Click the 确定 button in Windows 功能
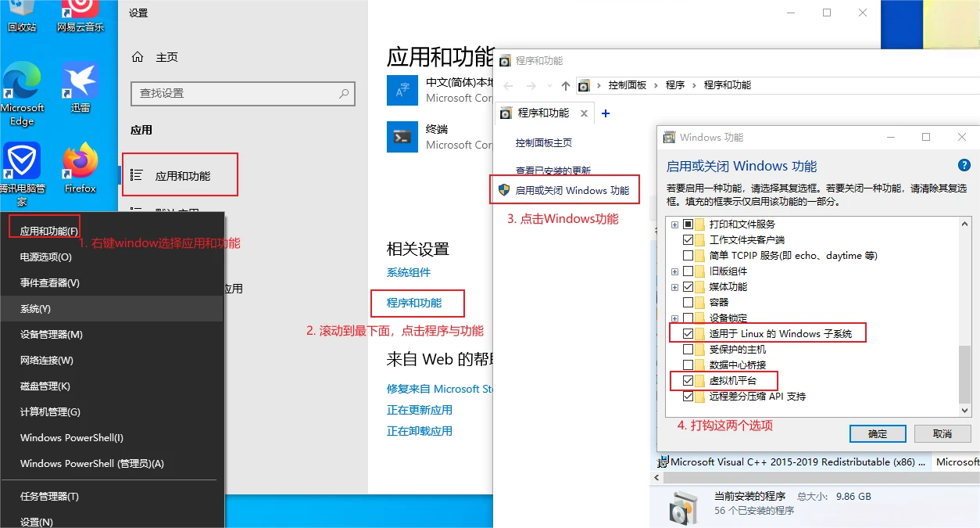Screen dimensions: 980x528 coord(878,433)
